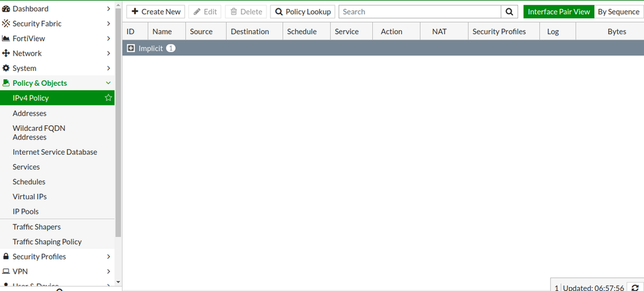This screenshot has width=644, height=291.
Task: Click the System gear icon
Action: (x=6, y=68)
